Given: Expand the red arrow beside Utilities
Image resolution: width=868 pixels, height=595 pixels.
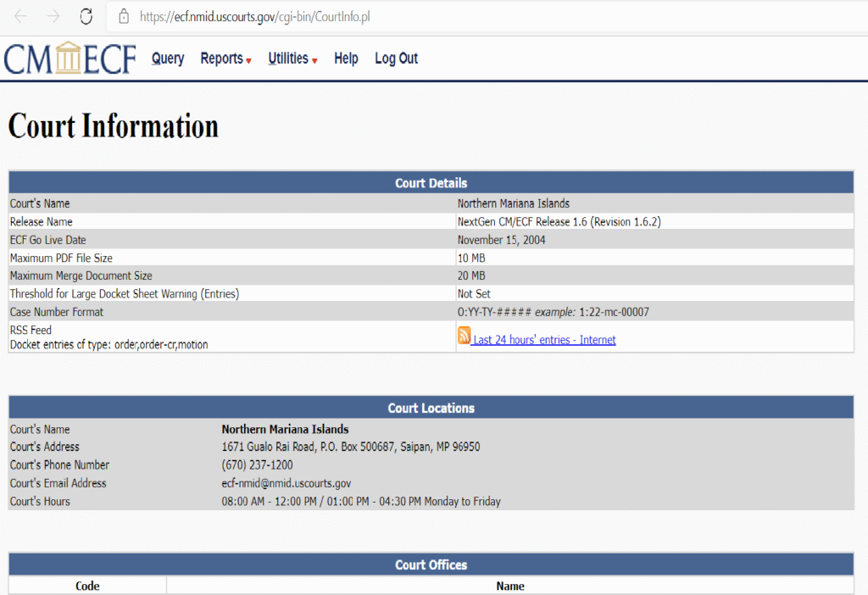Looking at the screenshot, I should click(x=314, y=61).
